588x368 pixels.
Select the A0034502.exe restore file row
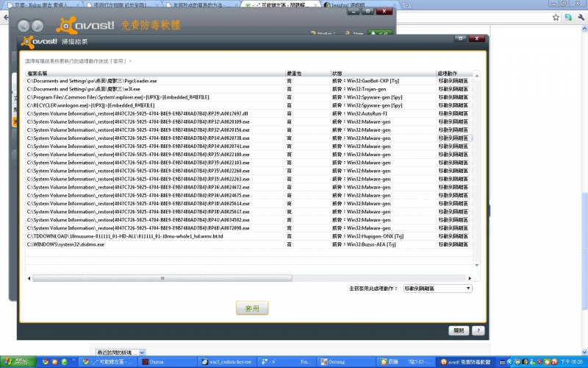tap(249, 220)
